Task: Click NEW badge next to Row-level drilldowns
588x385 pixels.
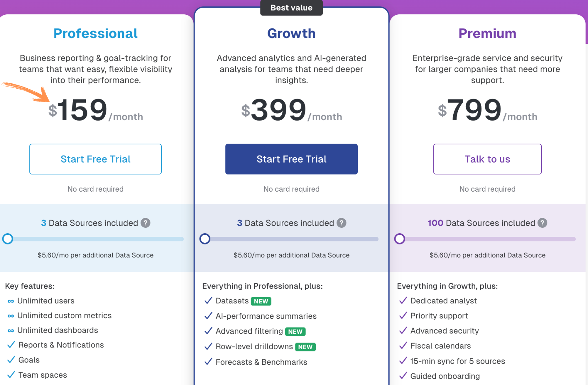Action: pyautogui.click(x=305, y=347)
